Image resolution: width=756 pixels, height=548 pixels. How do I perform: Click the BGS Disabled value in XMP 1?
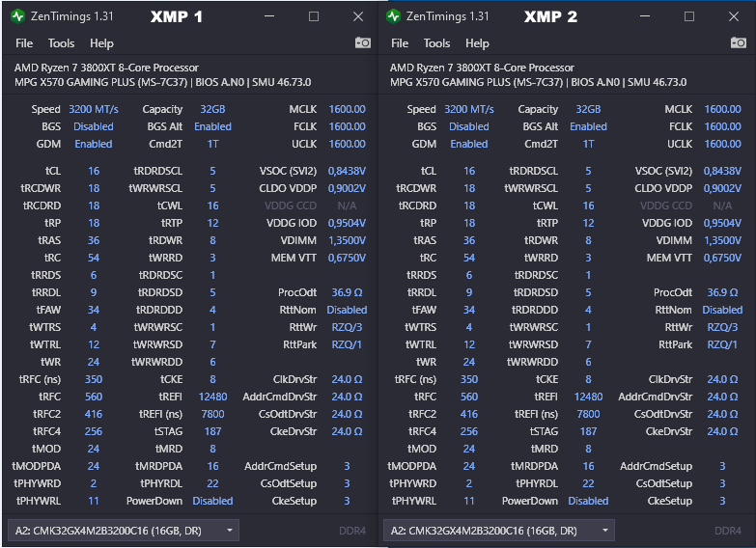click(x=94, y=126)
